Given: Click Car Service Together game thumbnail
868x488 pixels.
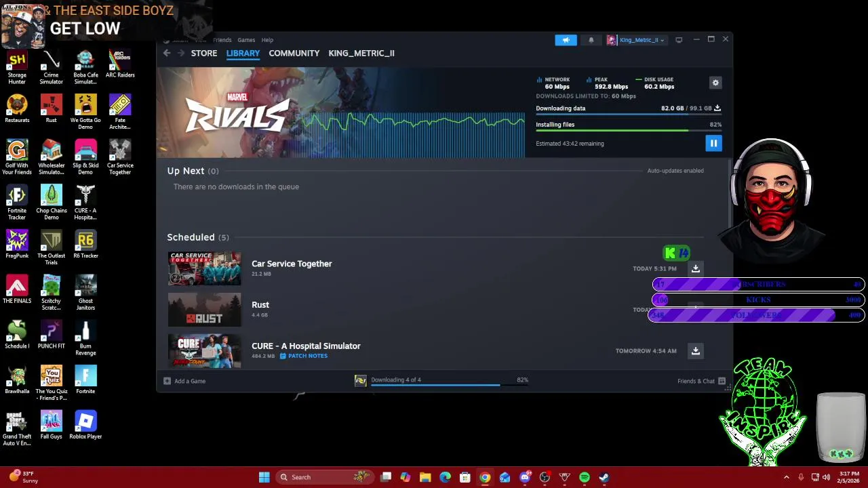Looking at the screenshot, I should tap(204, 268).
